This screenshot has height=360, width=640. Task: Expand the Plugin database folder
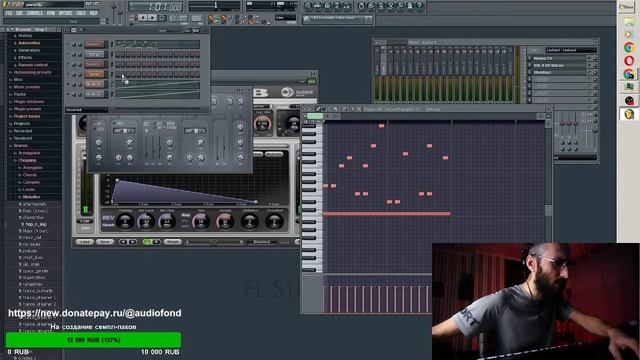(29, 102)
